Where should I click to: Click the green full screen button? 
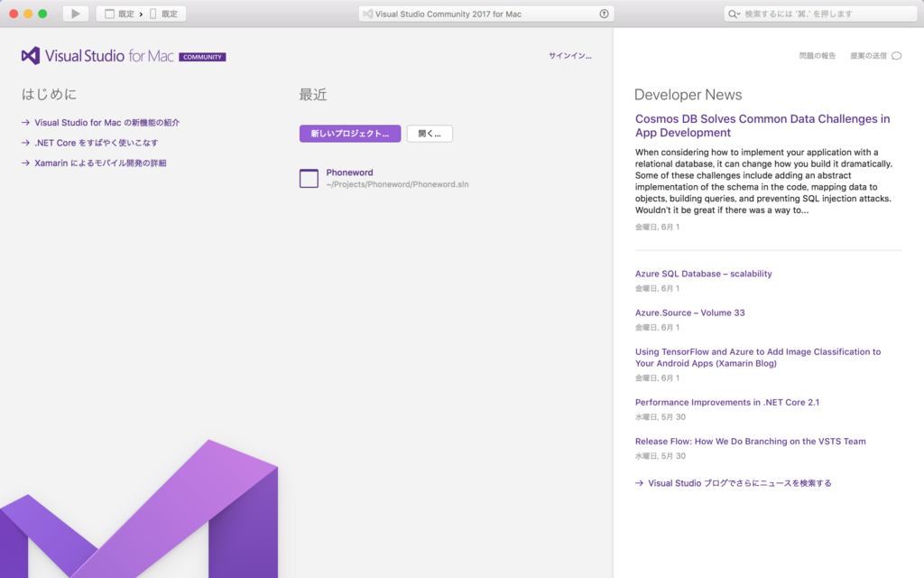pos(42,14)
